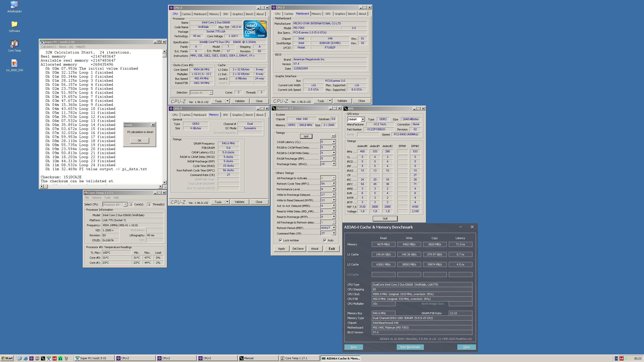
Task: Click the Core Speed value 4504.86 MHz
Action: [x=201, y=70]
